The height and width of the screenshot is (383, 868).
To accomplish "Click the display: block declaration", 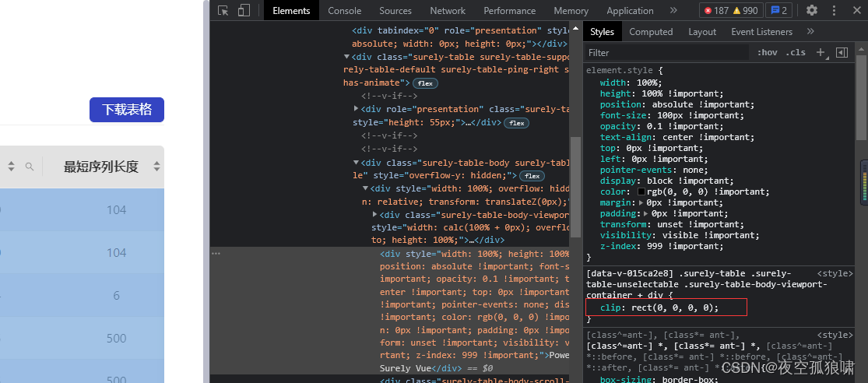I will tap(667, 181).
